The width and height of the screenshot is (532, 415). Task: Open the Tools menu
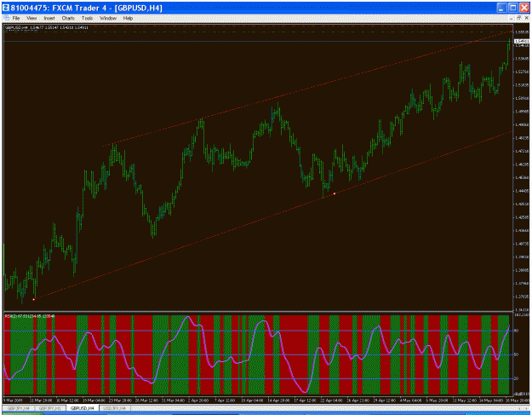coord(87,18)
